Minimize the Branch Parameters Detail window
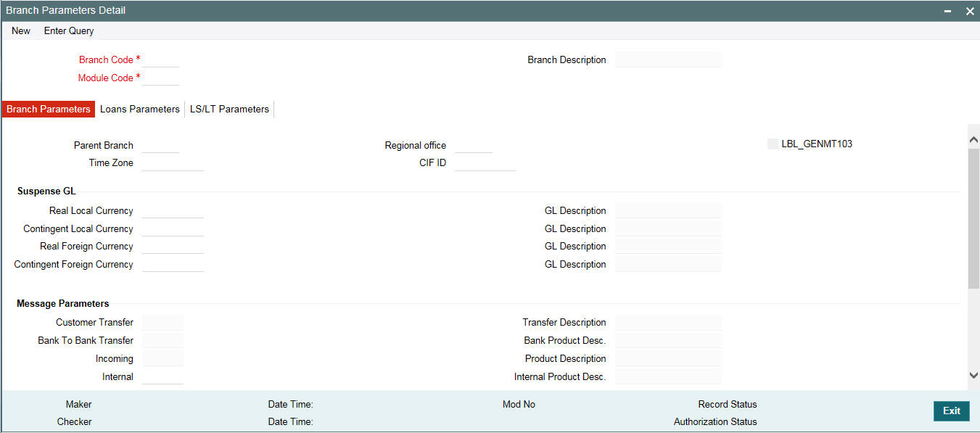The image size is (980, 433). point(948,11)
